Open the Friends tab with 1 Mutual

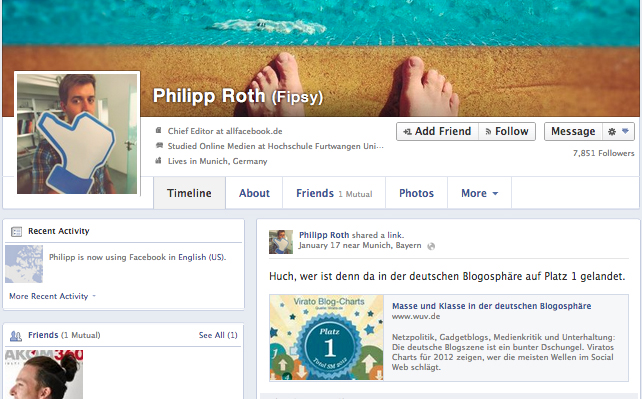334,193
